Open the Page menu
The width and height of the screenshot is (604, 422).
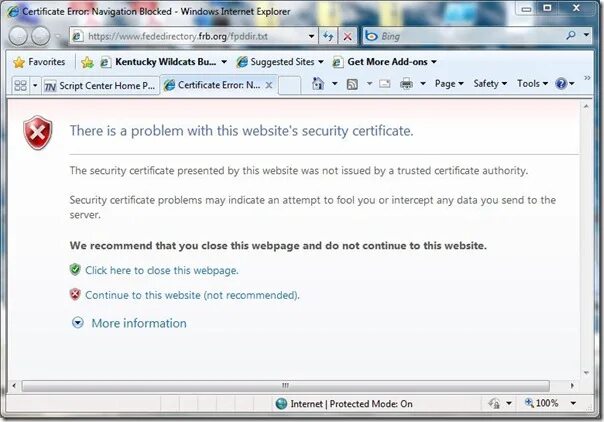[449, 84]
